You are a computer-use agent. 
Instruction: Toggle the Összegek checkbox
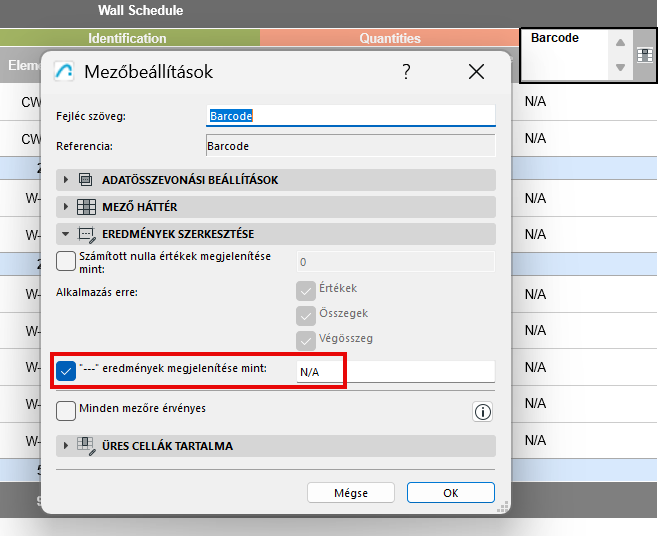(x=306, y=316)
